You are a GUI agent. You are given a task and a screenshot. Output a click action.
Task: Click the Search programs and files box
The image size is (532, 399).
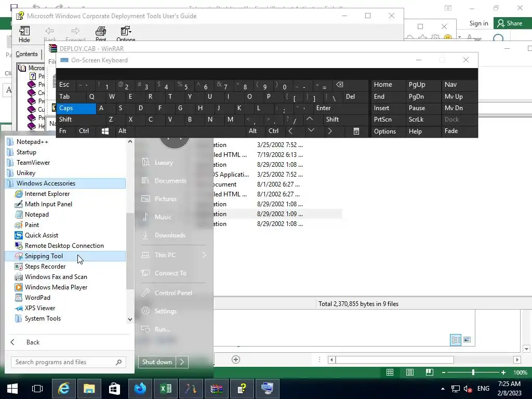click(68, 362)
